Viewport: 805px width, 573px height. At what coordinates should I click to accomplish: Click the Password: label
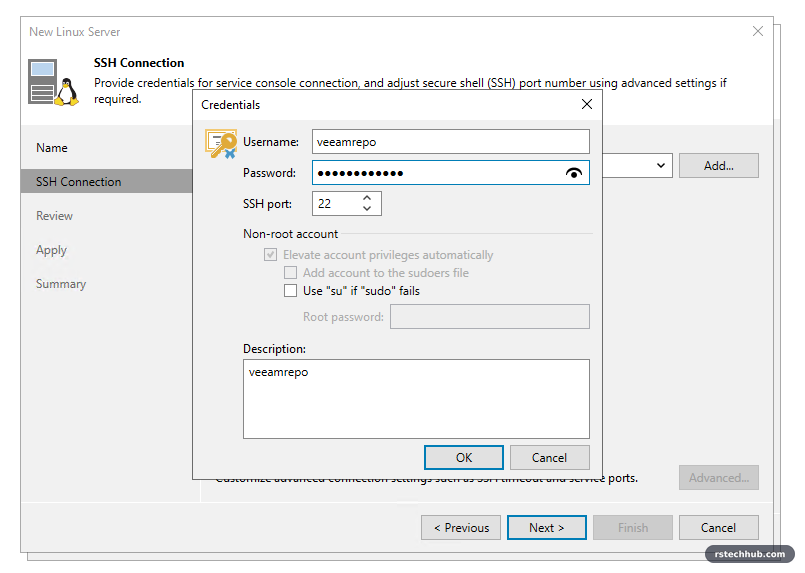click(x=270, y=173)
